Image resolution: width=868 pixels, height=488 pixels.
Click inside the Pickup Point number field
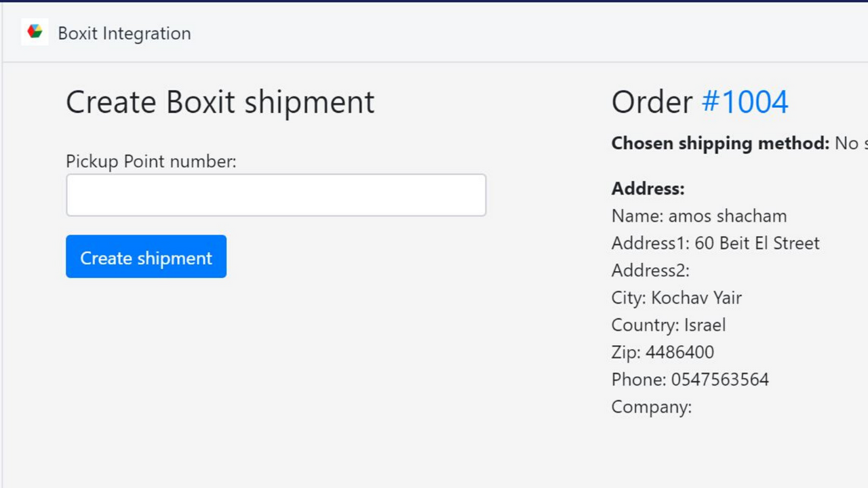275,195
